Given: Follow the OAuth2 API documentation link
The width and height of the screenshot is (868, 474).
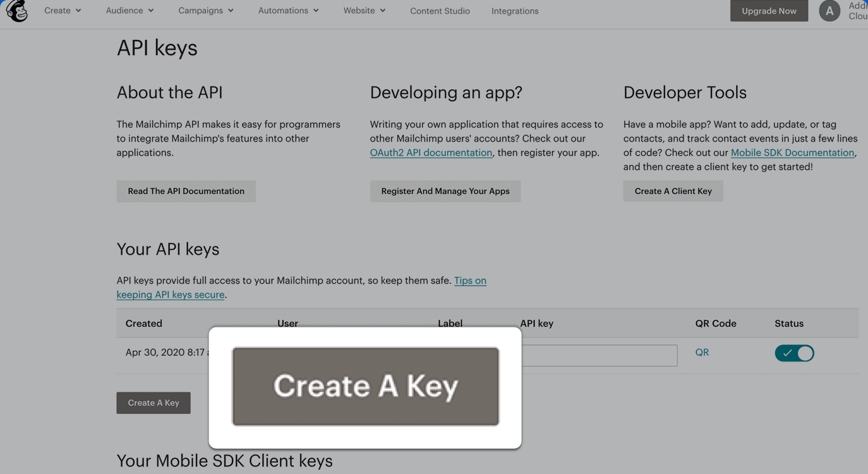Looking at the screenshot, I should point(431,153).
